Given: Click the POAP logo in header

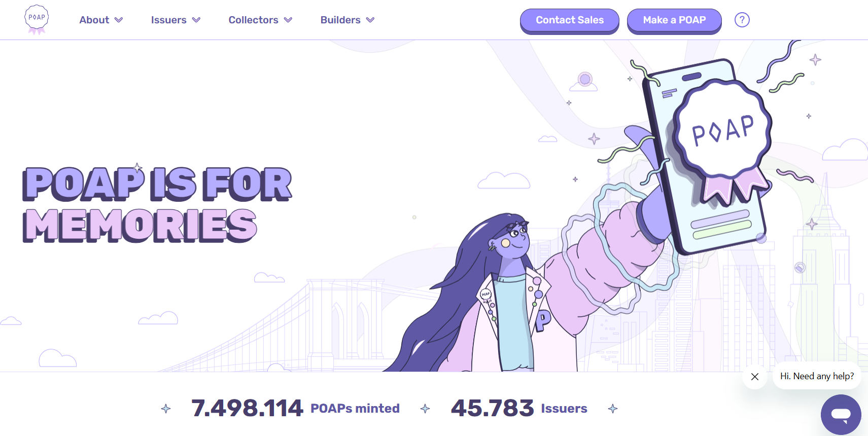Looking at the screenshot, I should [x=37, y=19].
